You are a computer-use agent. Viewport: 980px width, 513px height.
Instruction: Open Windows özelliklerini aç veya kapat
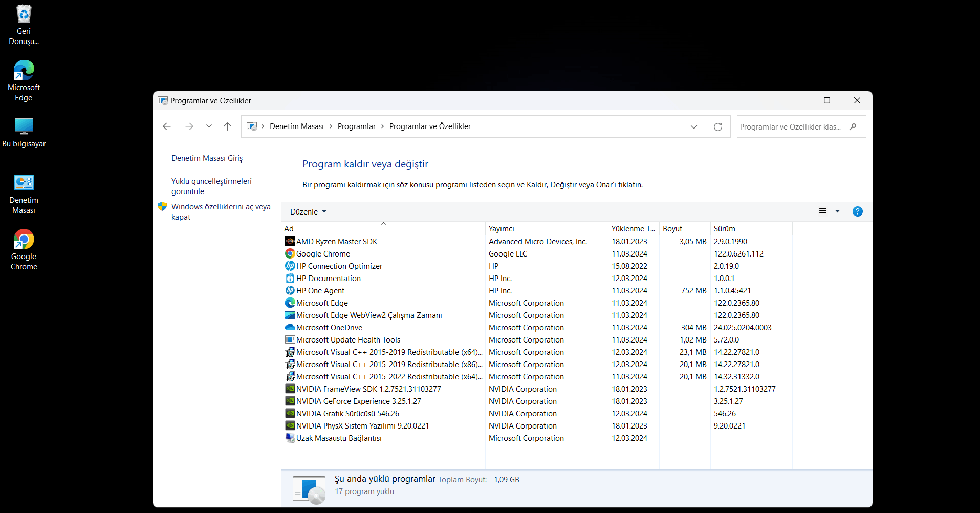[221, 211]
